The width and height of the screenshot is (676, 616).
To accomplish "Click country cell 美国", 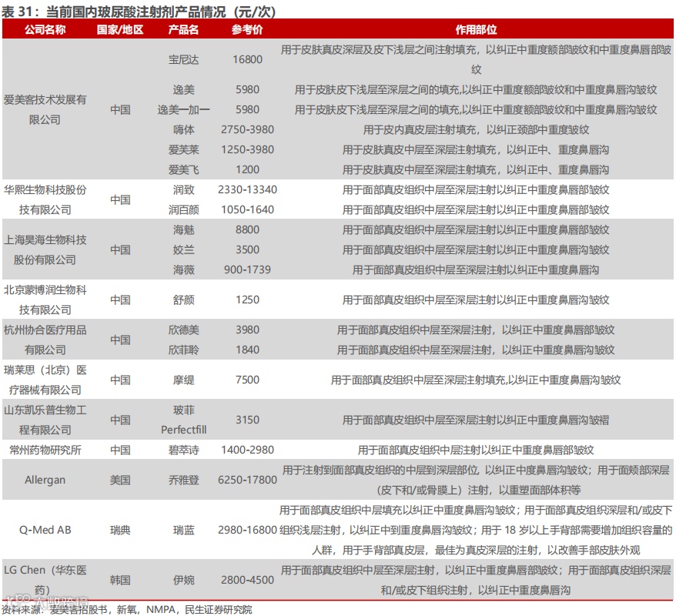I will coord(120,480).
